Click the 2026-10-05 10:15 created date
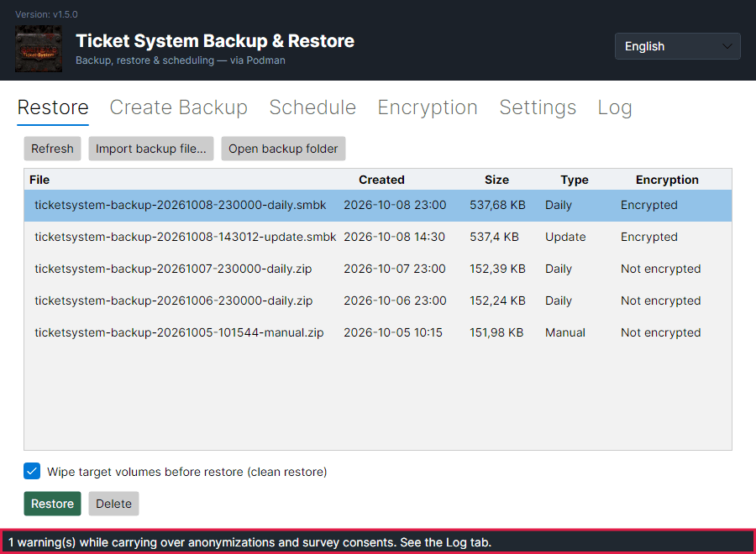756x554 pixels. click(393, 332)
